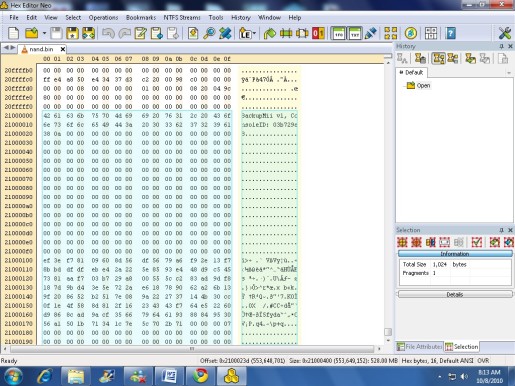515x386 pixels.
Task: Open Internet Explorer from taskbar
Action: [x=45, y=376]
